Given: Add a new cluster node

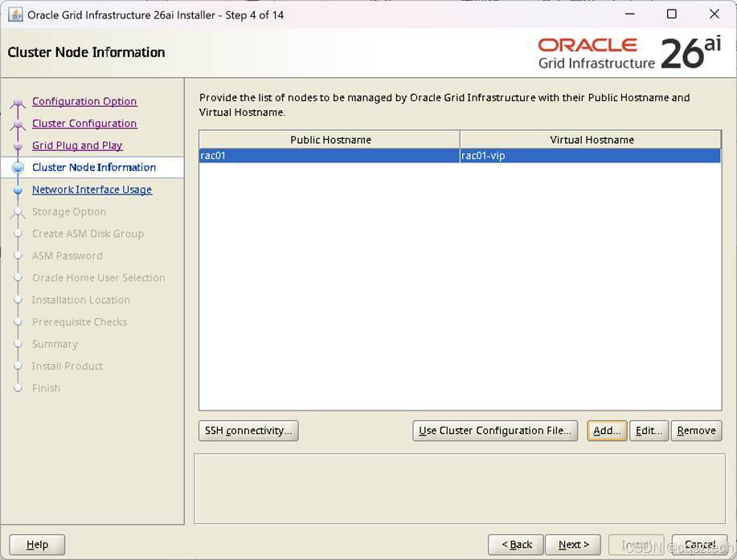Looking at the screenshot, I should pyautogui.click(x=607, y=431).
